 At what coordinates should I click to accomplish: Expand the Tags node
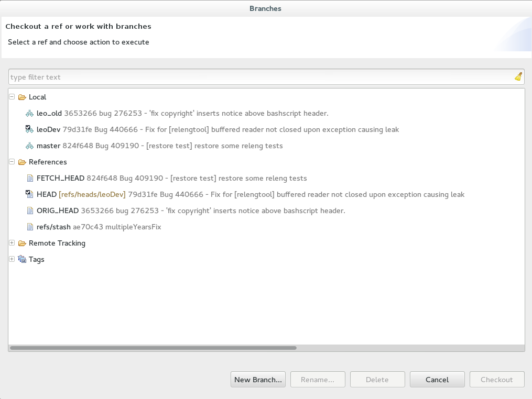tap(12, 259)
